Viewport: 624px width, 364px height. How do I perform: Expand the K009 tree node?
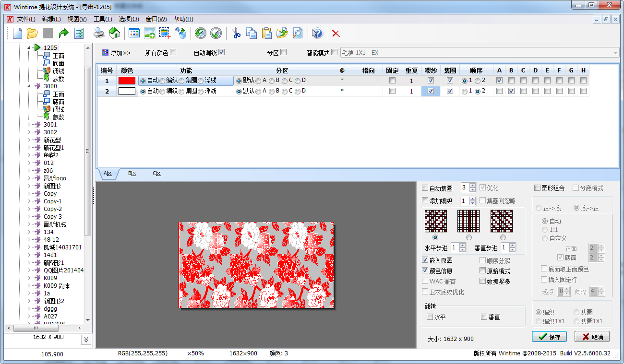29,278
